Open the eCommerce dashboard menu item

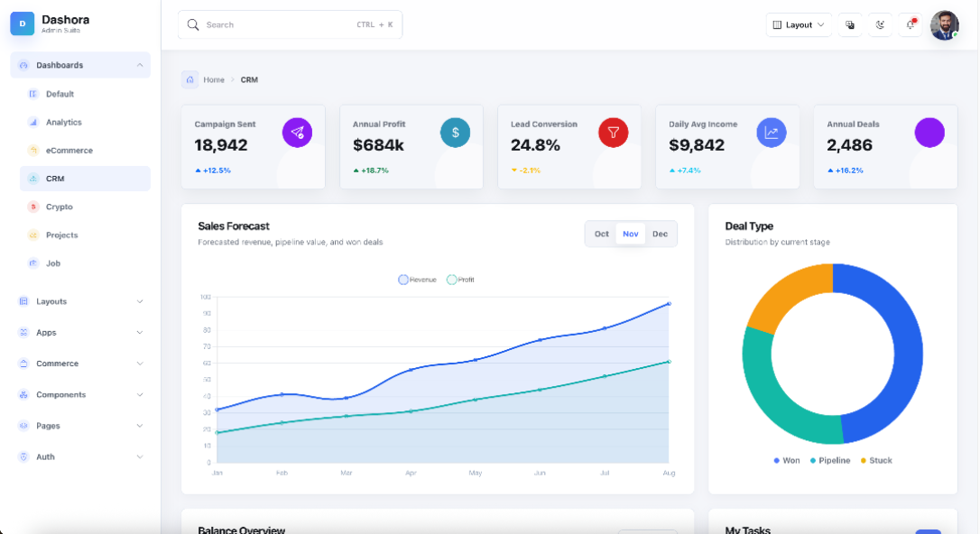tap(85, 150)
